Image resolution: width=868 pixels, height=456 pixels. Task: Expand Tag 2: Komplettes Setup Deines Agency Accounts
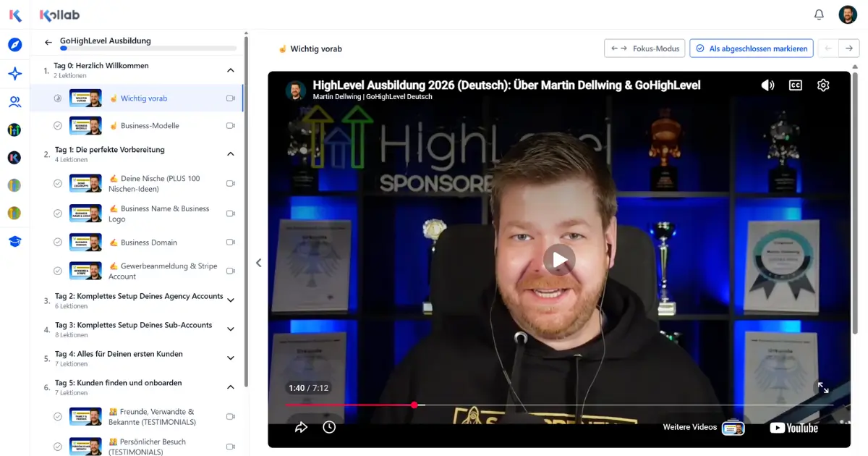(231, 300)
